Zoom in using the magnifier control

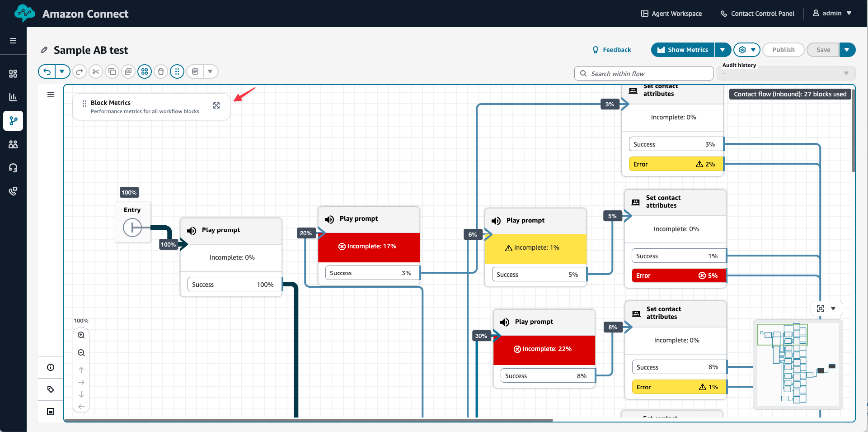point(81,335)
